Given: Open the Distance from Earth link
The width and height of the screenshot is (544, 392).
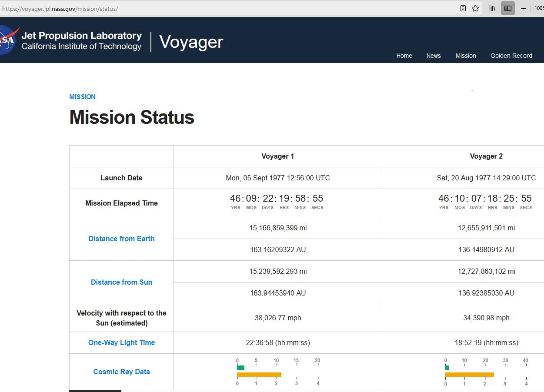Looking at the screenshot, I should coord(121,239).
